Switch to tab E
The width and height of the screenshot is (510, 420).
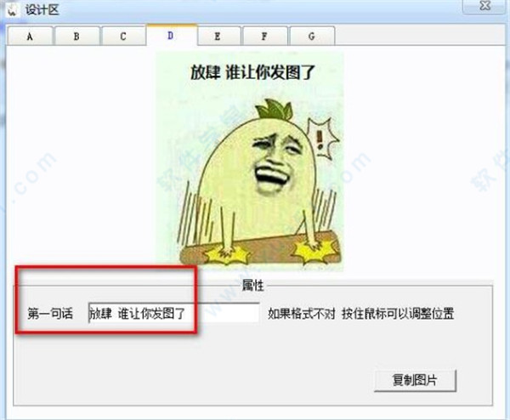pyautogui.click(x=218, y=36)
